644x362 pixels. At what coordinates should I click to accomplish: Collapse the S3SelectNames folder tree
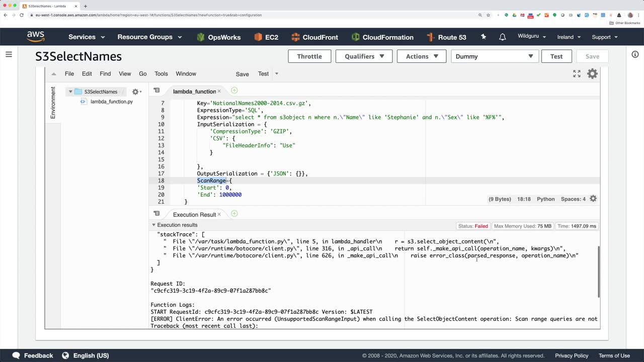tap(70, 92)
